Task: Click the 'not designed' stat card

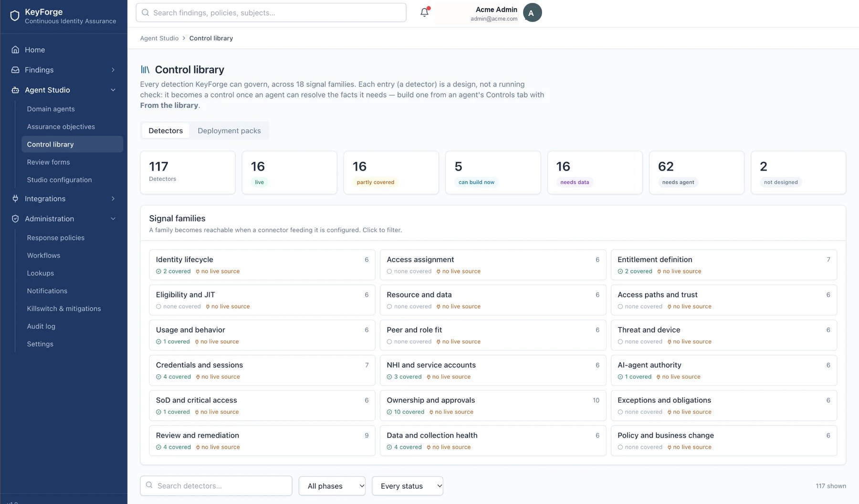Action: click(x=798, y=173)
